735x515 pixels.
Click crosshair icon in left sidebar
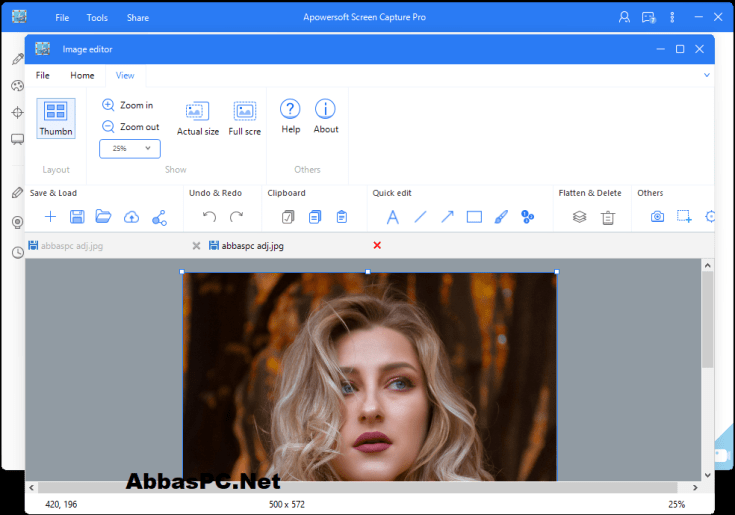pyautogui.click(x=17, y=112)
